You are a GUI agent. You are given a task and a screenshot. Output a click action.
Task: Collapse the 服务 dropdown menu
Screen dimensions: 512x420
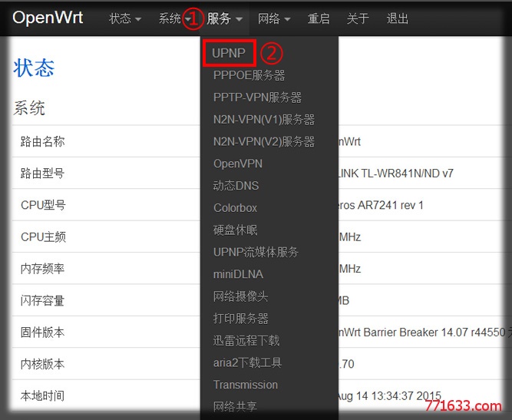(x=225, y=18)
